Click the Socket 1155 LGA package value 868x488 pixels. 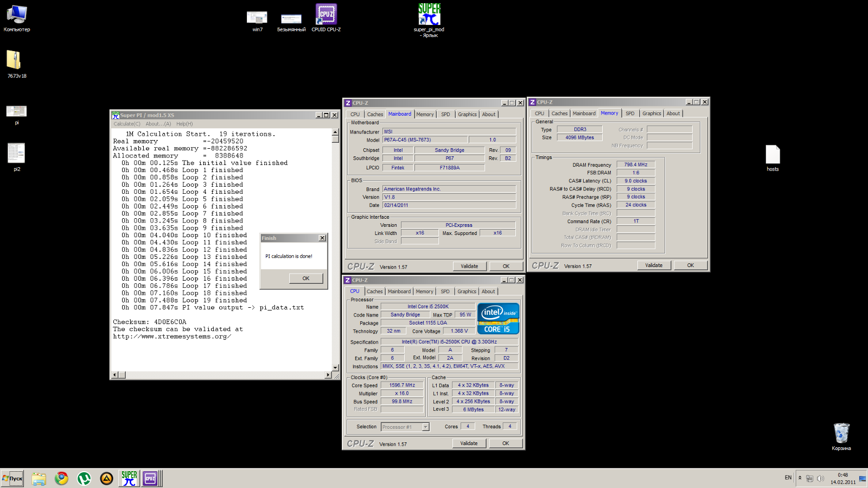click(x=428, y=323)
